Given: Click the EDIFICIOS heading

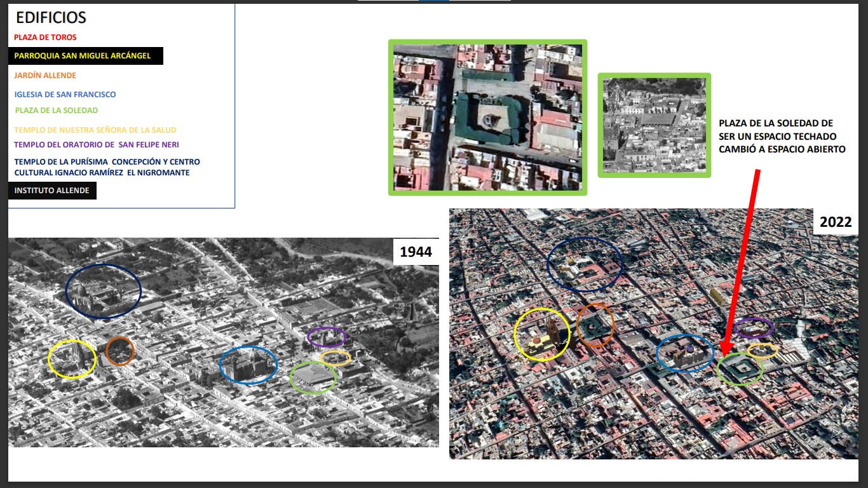Looking at the screenshot, I should (x=51, y=18).
